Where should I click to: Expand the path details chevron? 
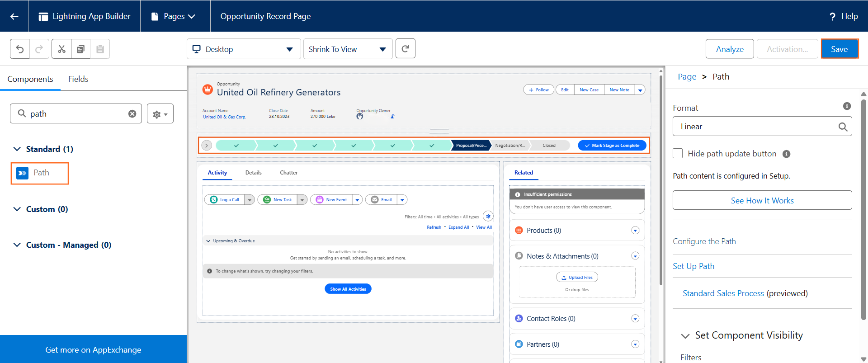click(207, 146)
